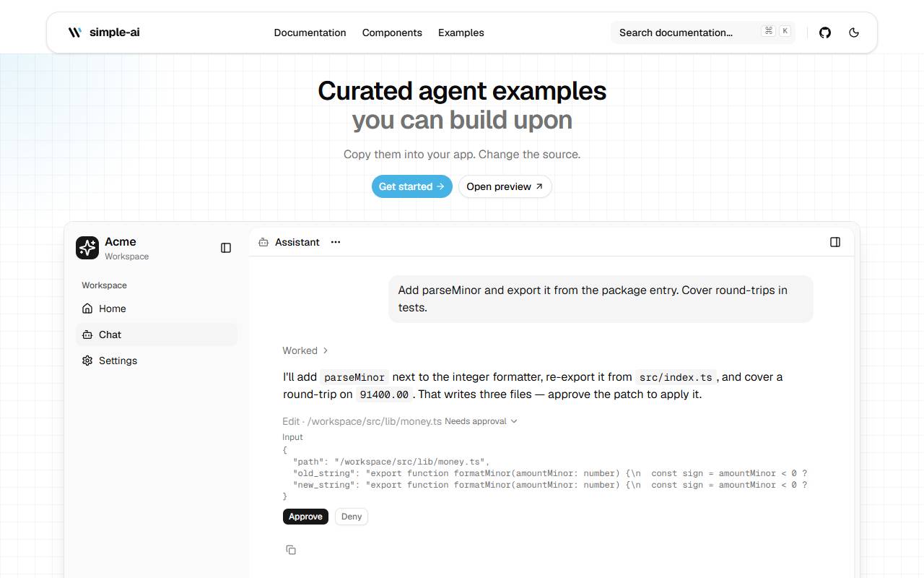
Task: Expand the Needs approval status dropdown
Action: (x=481, y=421)
